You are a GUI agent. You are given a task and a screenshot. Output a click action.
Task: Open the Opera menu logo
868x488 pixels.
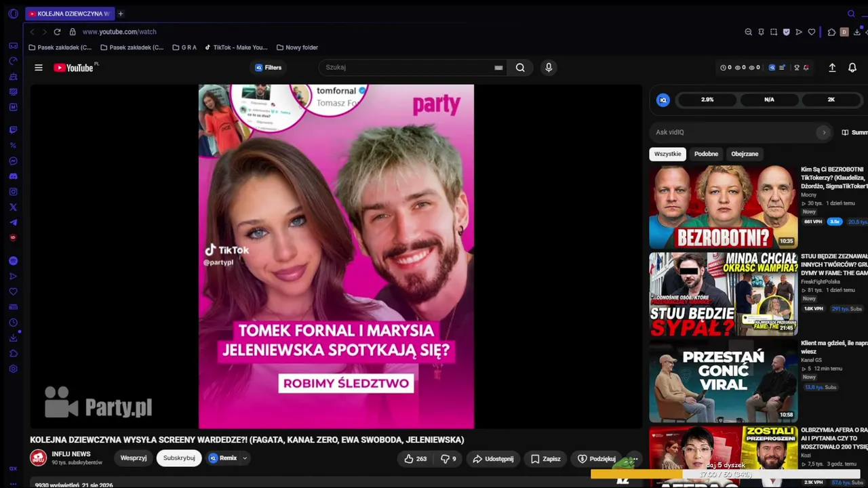(x=13, y=14)
